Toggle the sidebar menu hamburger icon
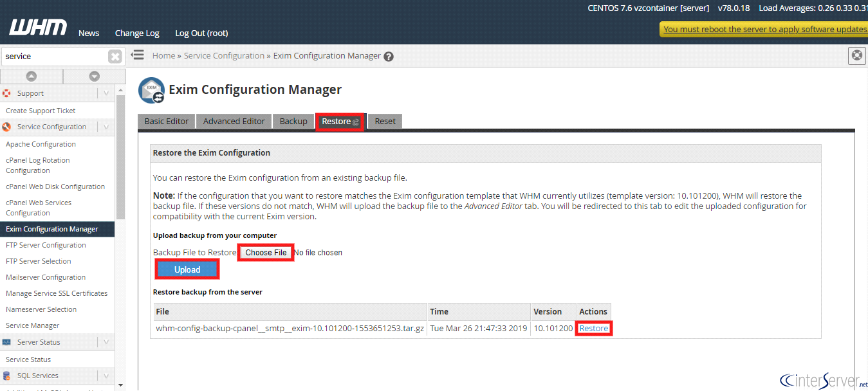 137,55
